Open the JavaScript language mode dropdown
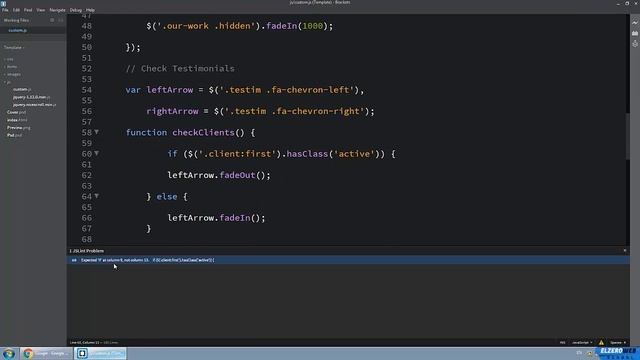Viewport: 640px width, 360px height. [582, 342]
